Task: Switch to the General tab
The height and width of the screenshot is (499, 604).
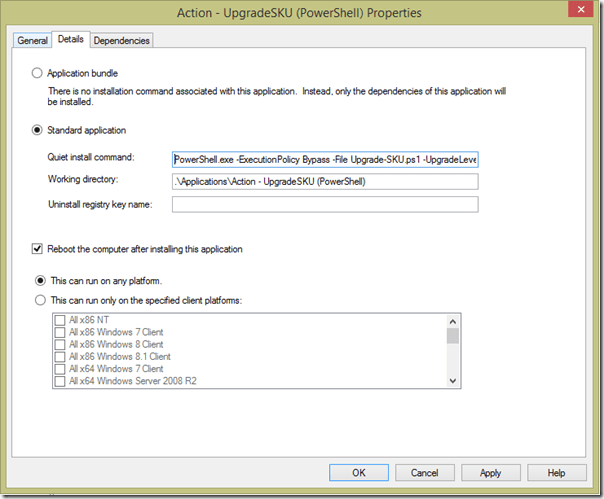Action: coord(33,41)
